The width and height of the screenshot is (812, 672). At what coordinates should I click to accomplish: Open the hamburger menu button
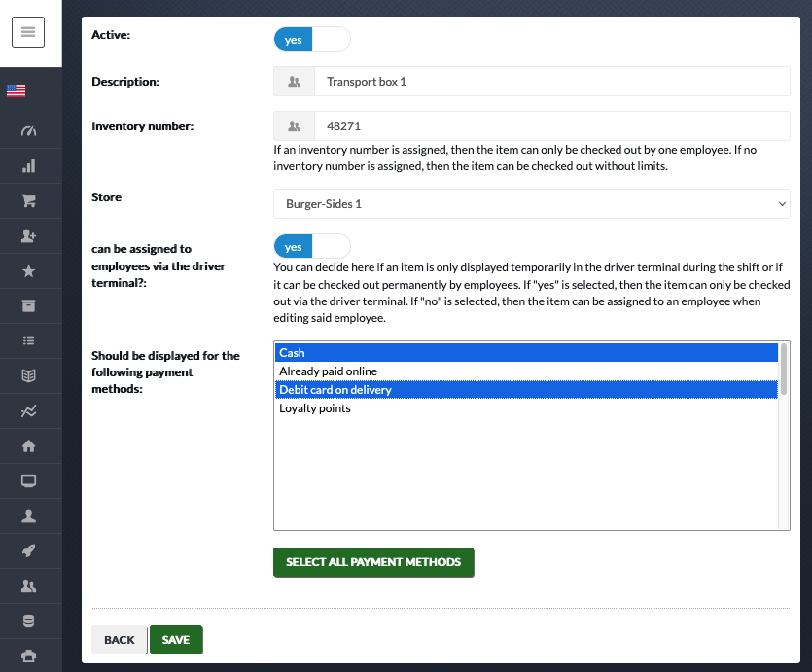tap(28, 32)
